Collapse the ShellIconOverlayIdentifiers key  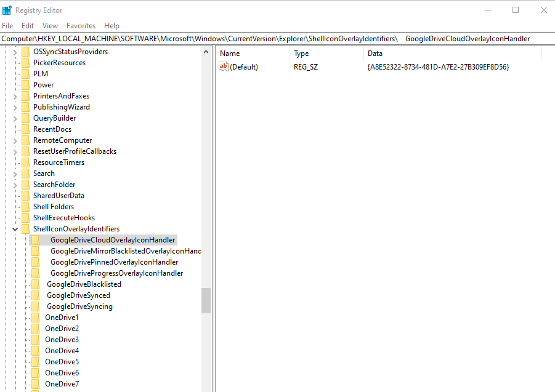pos(15,229)
